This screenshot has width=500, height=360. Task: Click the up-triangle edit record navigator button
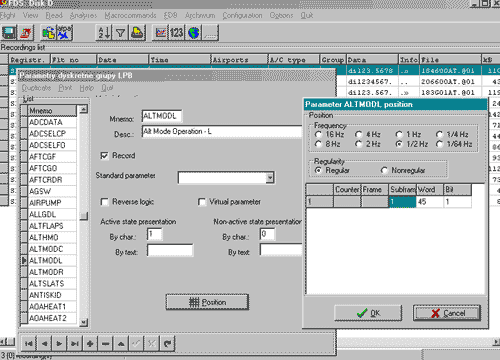pyautogui.click(x=121, y=343)
